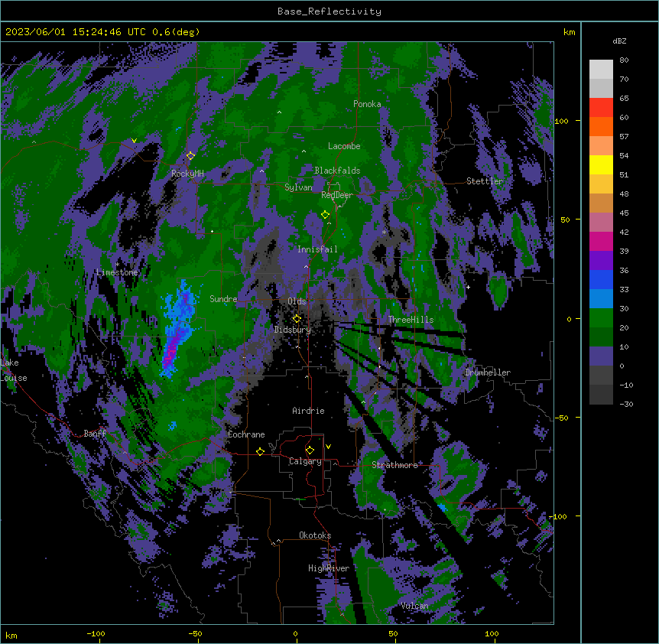Click the 2023/06/01 15:24:46 UTC timestamp
The height and width of the screenshot is (644, 659).
pyautogui.click(x=76, y=32)
